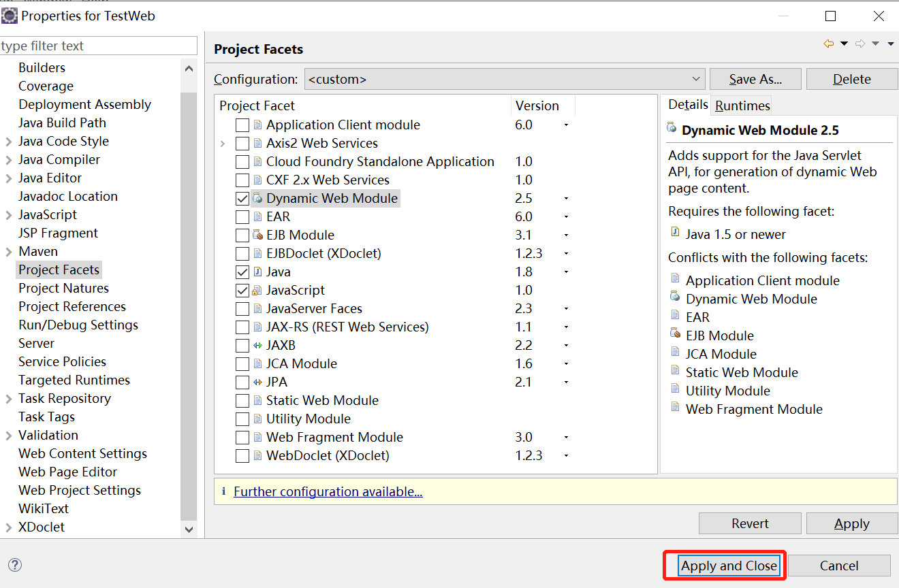Click the JPA facet icon
Screen dimensions: 899x588
tap(257, 382)
